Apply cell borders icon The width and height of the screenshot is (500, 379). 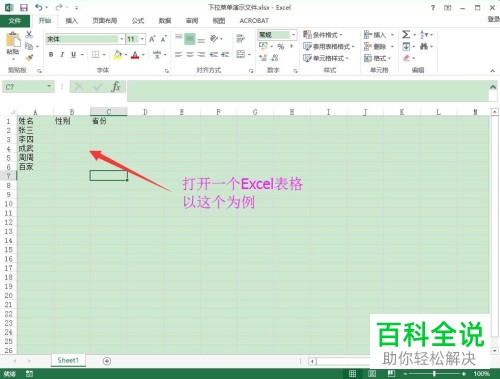pos(96,55)
